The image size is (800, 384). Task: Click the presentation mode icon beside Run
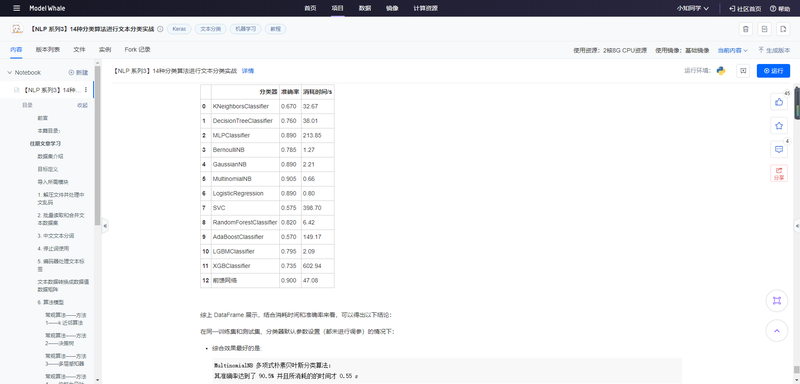(x=743, y=71)
